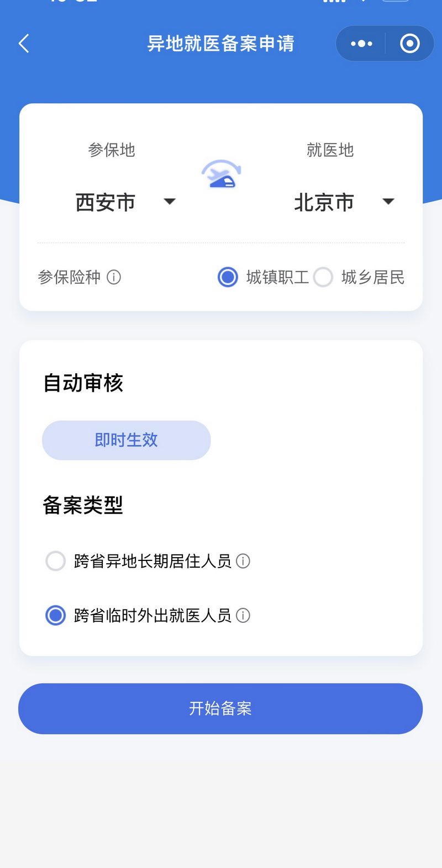Tap the 开始备案 button

coord(220,708)
